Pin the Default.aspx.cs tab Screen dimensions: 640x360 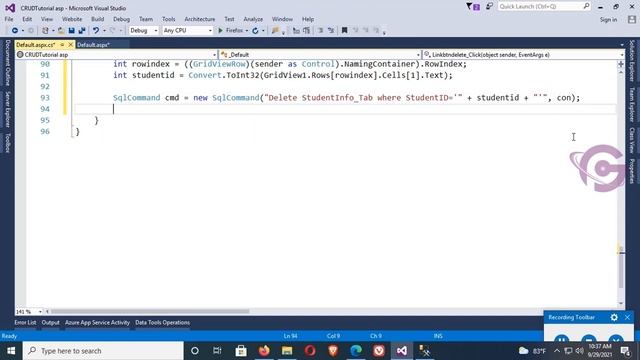62,44
